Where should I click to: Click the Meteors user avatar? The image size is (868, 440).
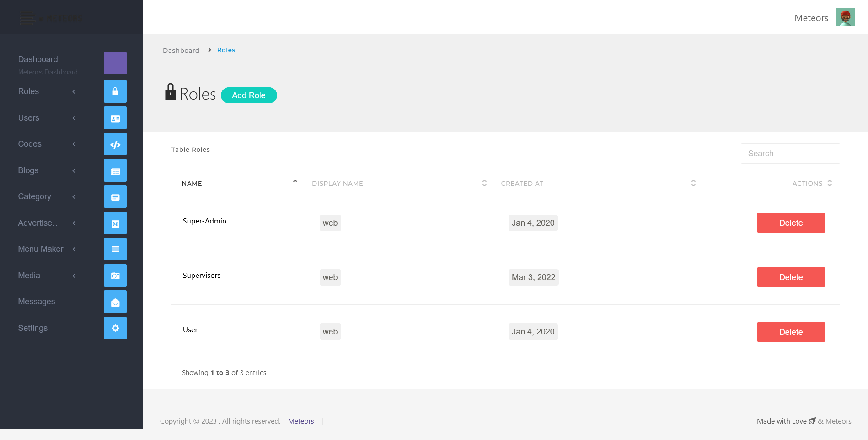coord(845,17)
